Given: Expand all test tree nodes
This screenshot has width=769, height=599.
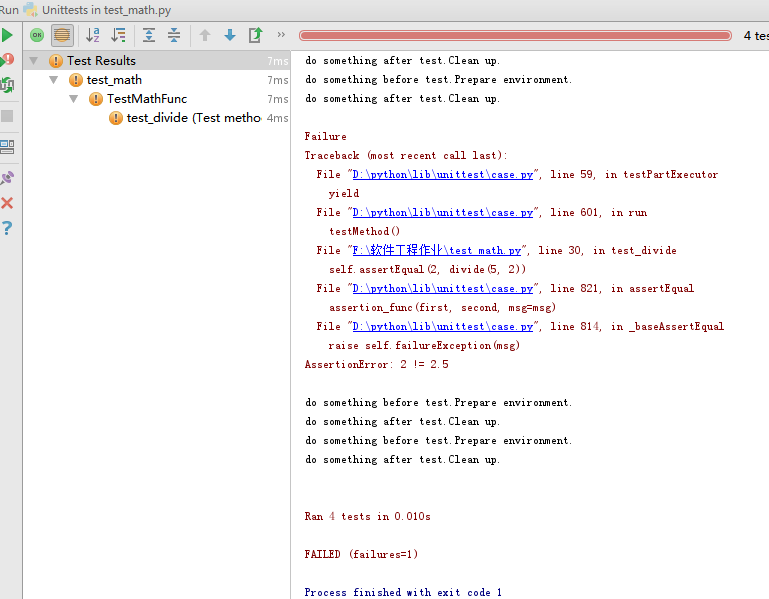Looking at the screenshot, I should point(149,35).
